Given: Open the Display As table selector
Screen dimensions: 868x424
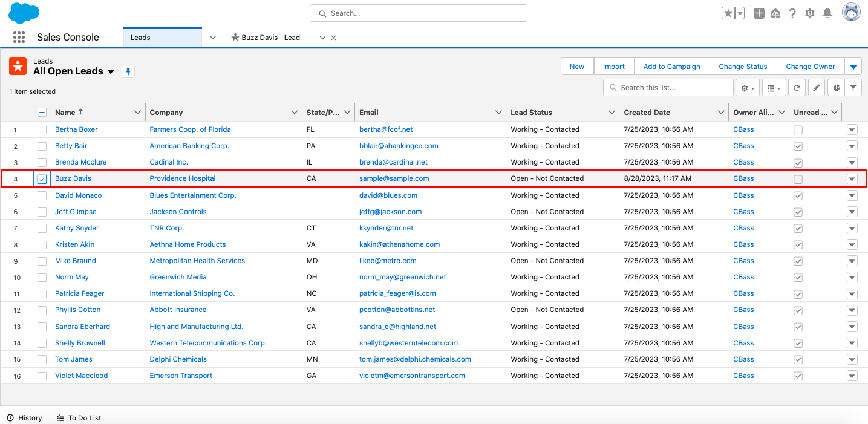Looking at the screenshot, I should (x=774, y=88).
